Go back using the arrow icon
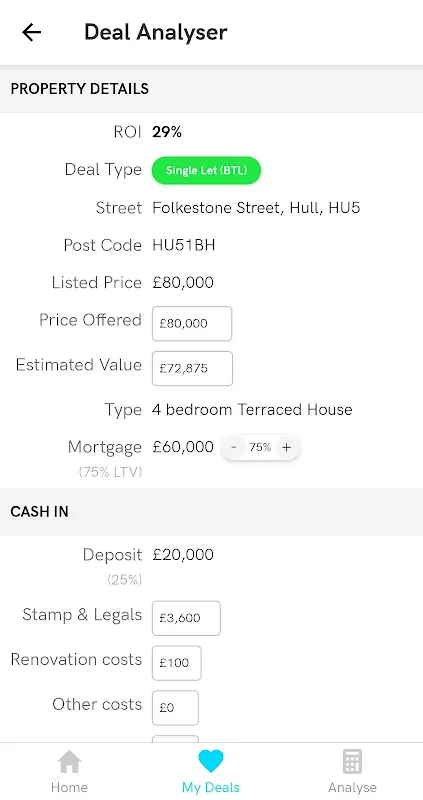Image resolution: width=423 pixels, height=800 pixels. (x=32, y=32)
